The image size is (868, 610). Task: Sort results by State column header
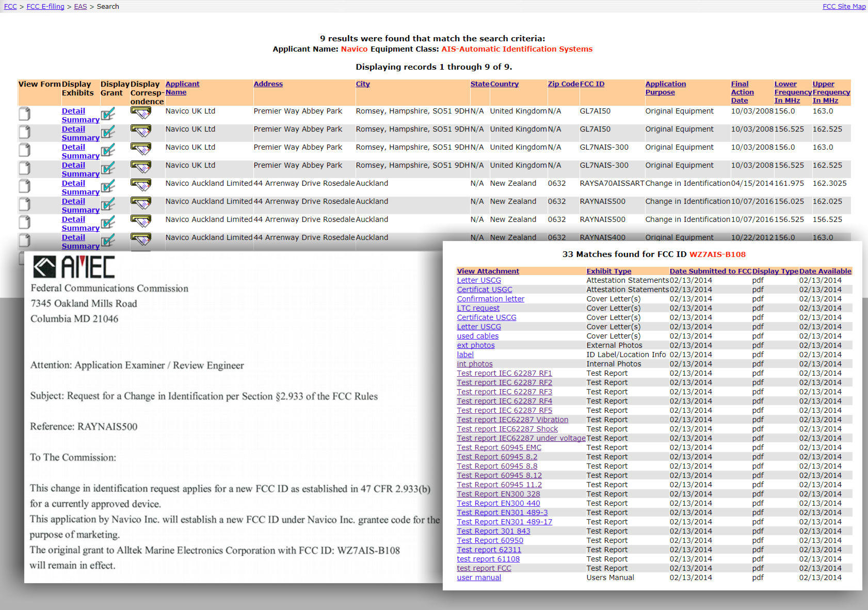[x=479, y=84]
